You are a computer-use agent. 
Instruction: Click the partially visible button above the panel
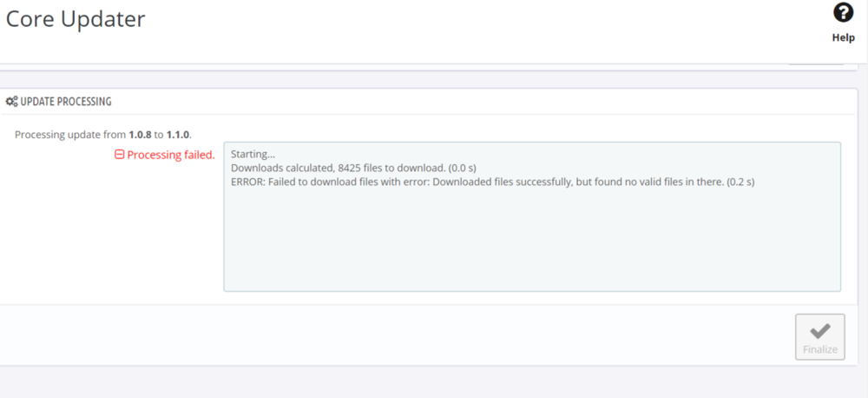(816, 60)
